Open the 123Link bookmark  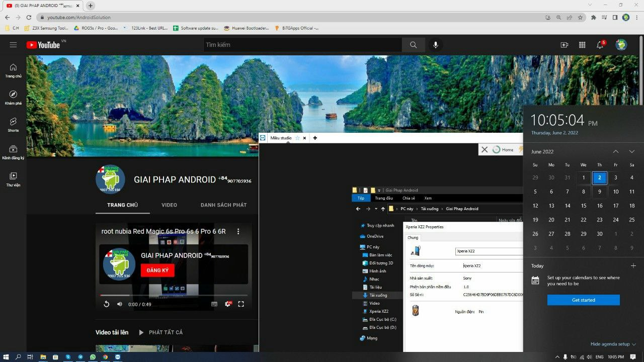click(x=145, y=28)
